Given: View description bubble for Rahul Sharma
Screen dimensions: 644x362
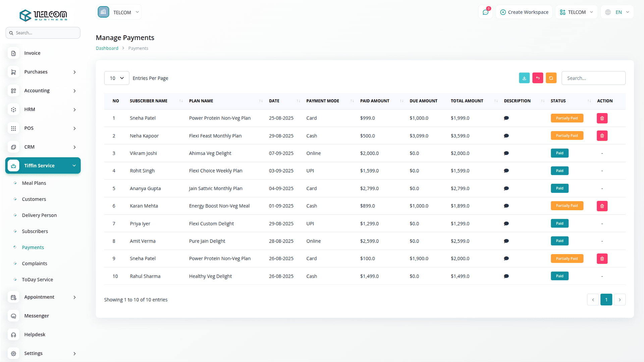Looking at the screenshot, I should tap(506, 276).
